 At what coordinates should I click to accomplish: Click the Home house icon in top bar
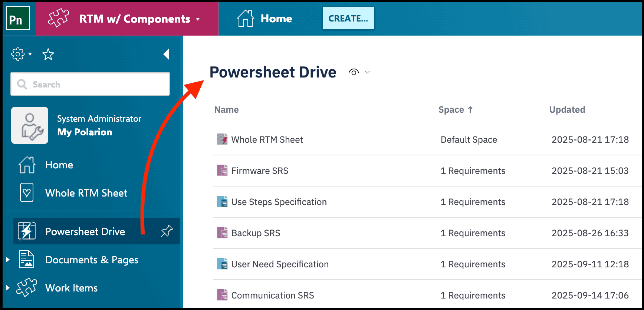(x=245, y=18)
